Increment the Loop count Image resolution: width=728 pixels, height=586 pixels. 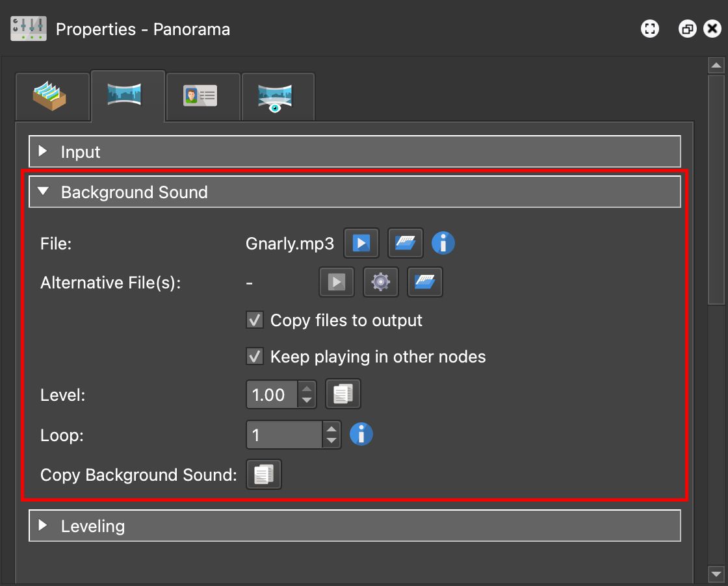click(x=331, y=430)
